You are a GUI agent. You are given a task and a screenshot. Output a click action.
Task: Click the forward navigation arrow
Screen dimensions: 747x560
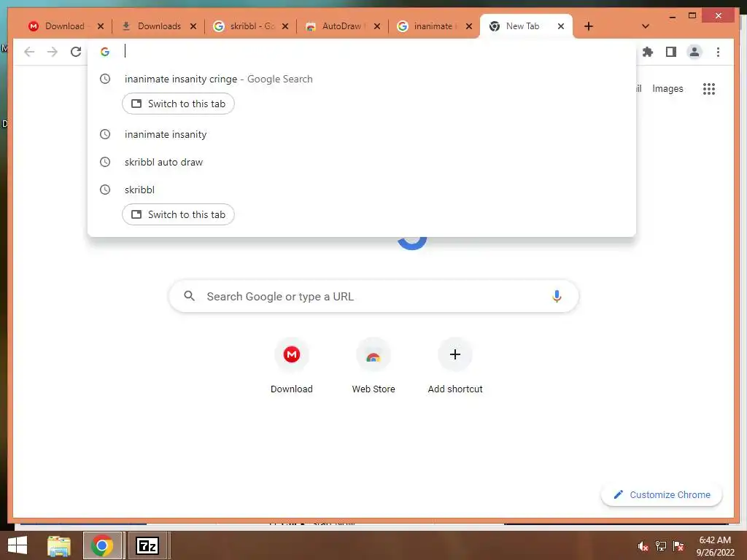(53, 52)
